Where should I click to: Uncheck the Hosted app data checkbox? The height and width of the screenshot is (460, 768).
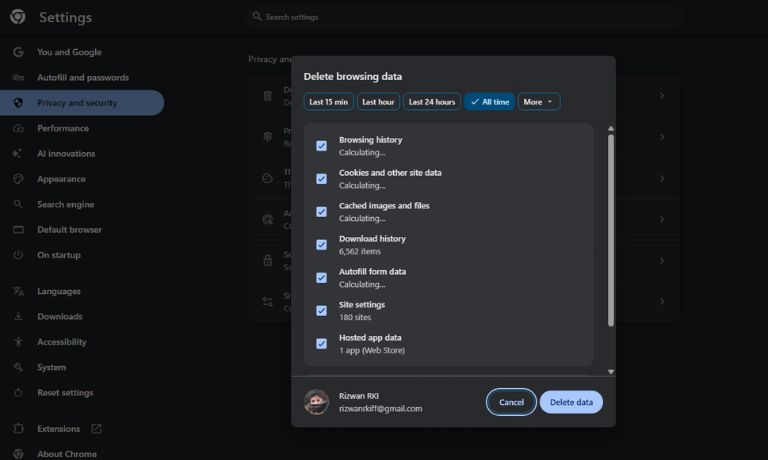click(x=321, y=343)
